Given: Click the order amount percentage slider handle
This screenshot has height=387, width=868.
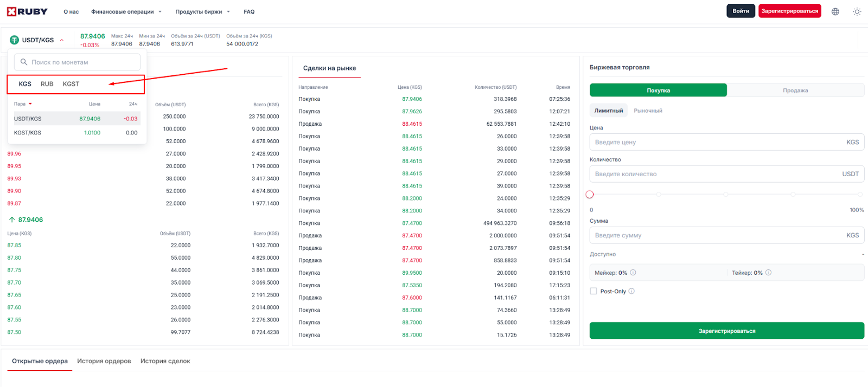Looking at the screenshot, I should pos(590,195).
